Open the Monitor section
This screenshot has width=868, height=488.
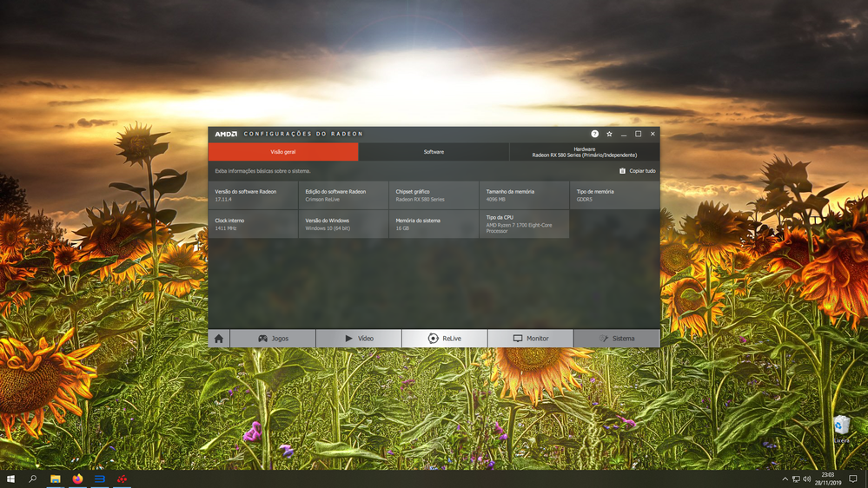pos(530,339)
